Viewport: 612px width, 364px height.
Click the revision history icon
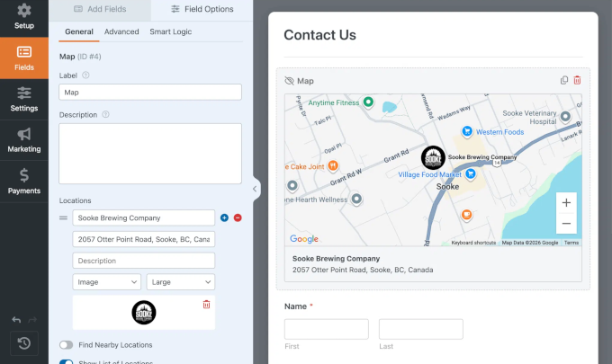tap(24, 343)
